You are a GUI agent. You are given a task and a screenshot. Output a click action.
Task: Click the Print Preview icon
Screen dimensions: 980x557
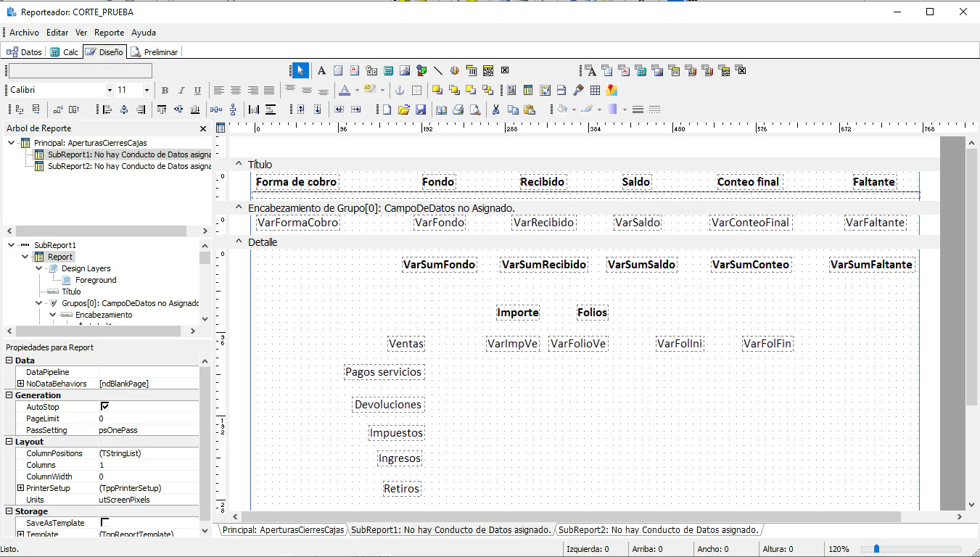click(x=474, y=109)
